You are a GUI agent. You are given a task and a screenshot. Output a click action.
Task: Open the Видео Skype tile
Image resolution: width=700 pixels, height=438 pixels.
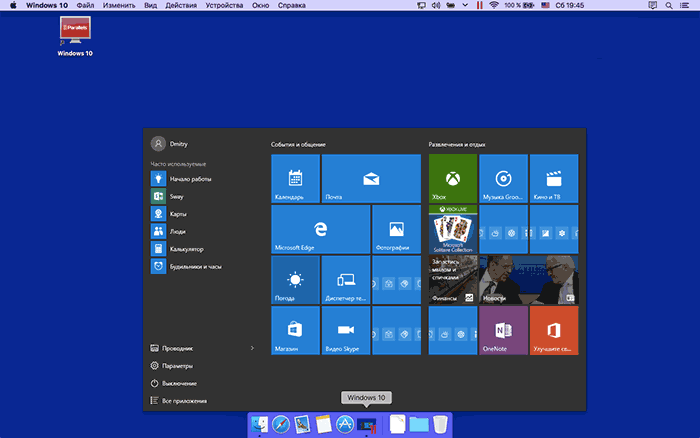point(346,331)
